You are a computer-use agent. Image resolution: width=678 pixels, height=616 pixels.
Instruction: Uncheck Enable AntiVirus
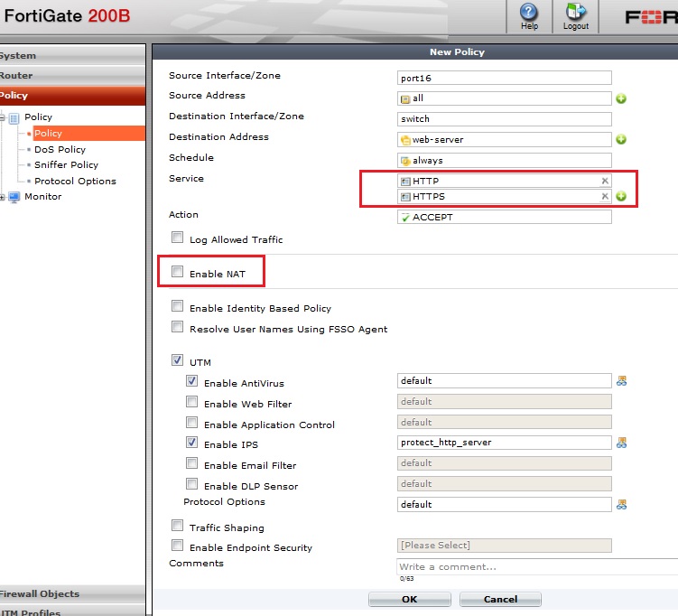(x=191, y=380)
